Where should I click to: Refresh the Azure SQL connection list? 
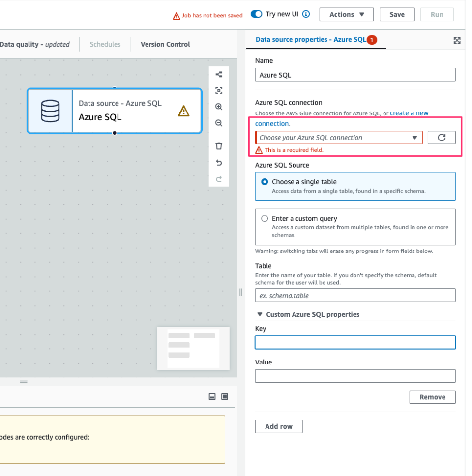(x=441, y=138)
